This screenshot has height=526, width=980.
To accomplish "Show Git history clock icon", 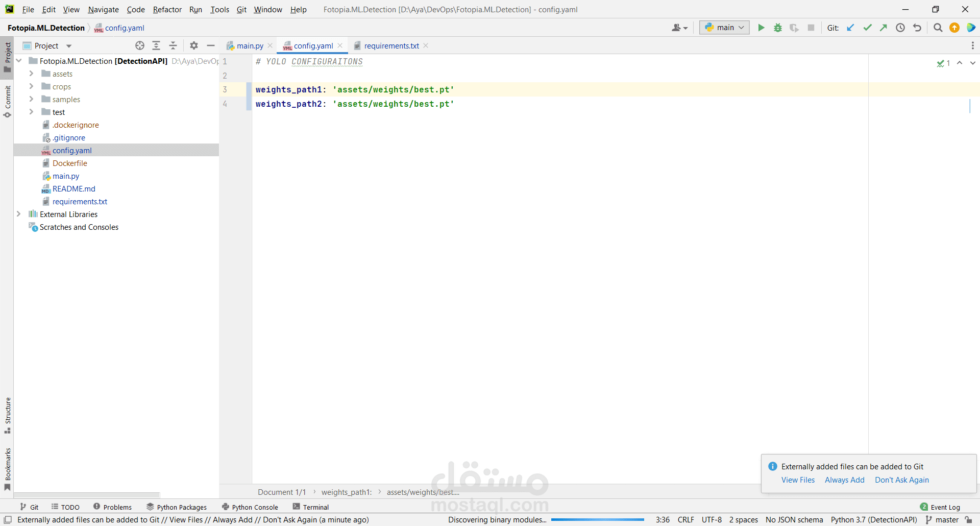I will [900, 28].
